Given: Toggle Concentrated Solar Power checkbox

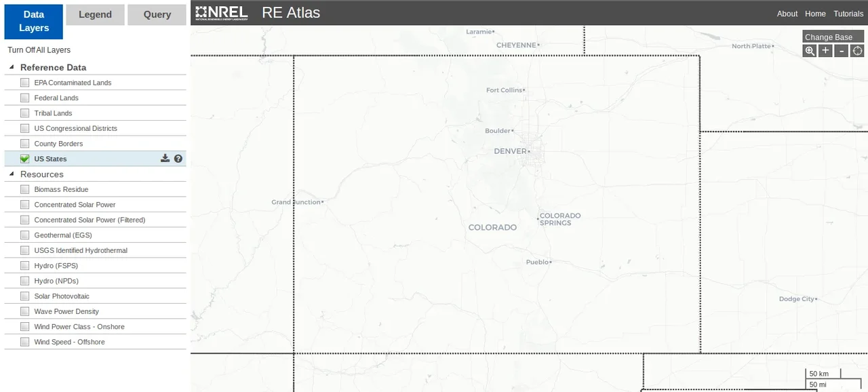Looking at the screenshot, I should pos(25,205).
